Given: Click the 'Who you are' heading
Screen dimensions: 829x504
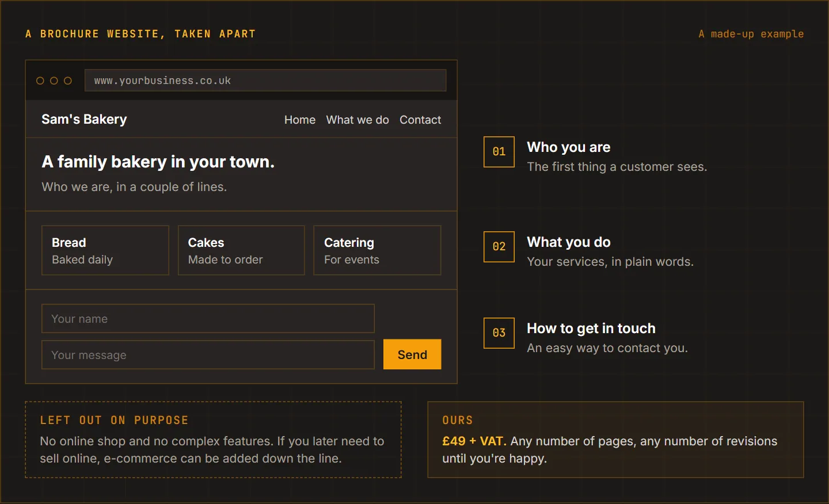Looking at the screenshot, I should point(569,147).
